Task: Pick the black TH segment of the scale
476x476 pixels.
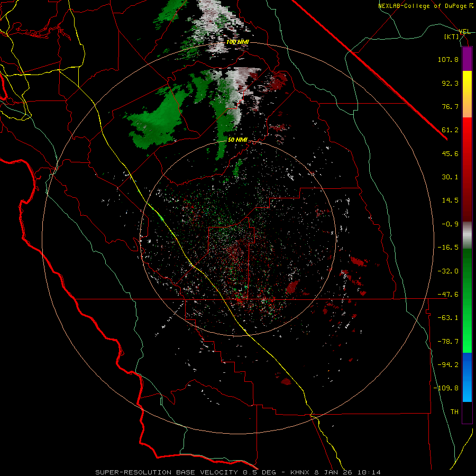Action: (x=467, y=413)
